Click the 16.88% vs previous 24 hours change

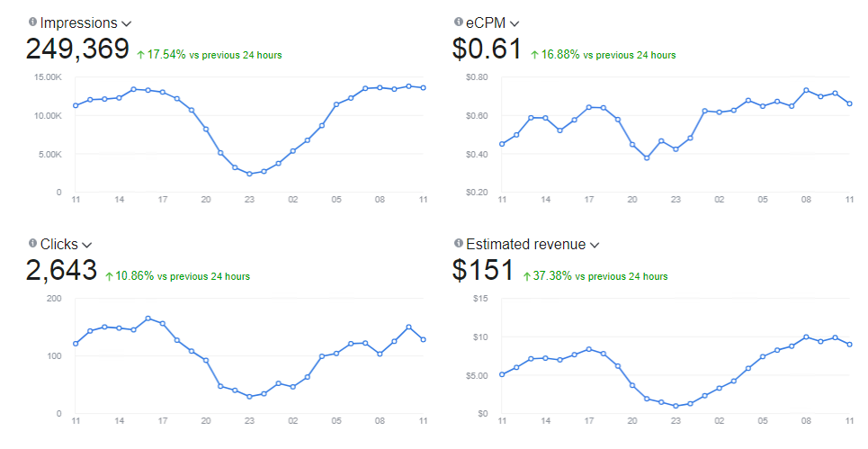[604, 55]
